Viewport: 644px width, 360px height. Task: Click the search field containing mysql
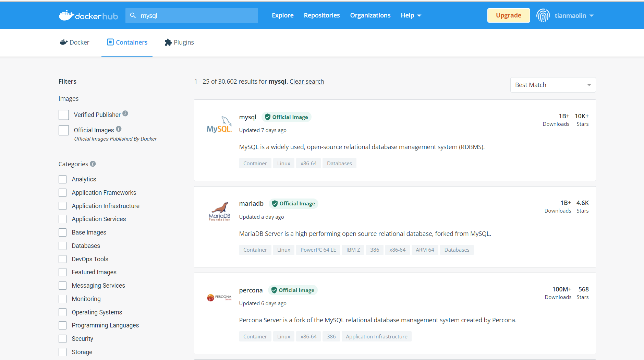click(x=192, y=15)
